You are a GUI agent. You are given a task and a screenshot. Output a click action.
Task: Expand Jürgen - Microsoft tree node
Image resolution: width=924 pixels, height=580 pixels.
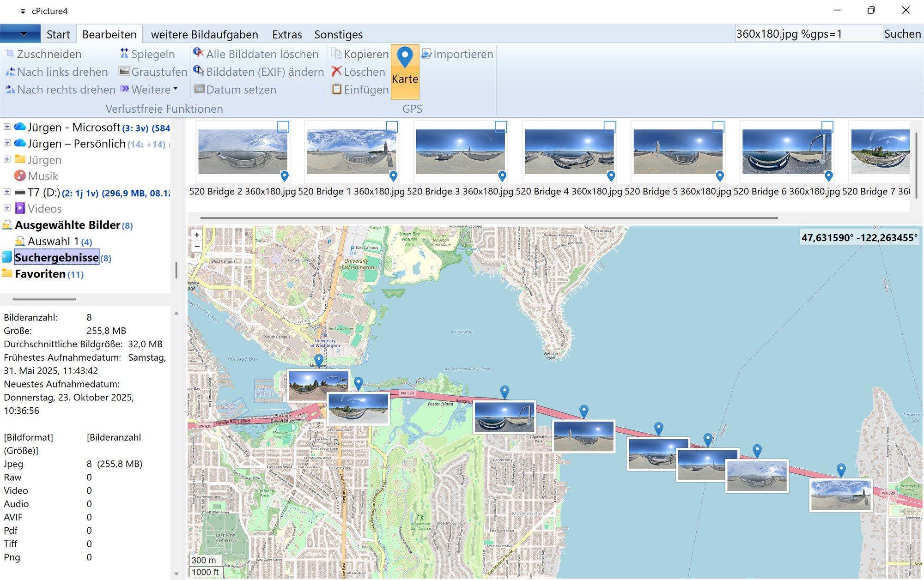coord(7,127)
